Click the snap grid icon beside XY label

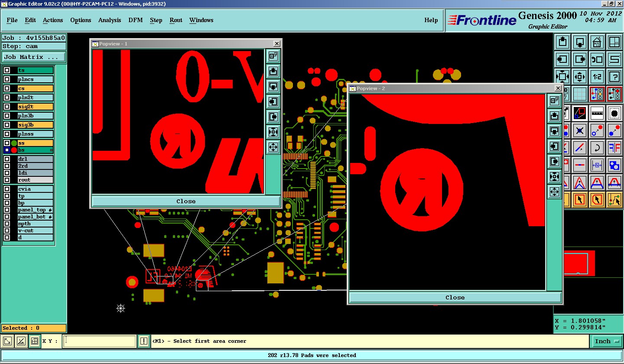coord(35,341)
